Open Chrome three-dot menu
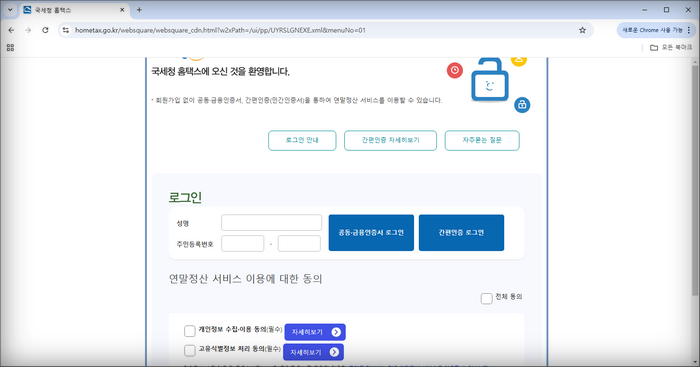The width and height of the screenshot is (700, 367). click(x=689, y=30)
